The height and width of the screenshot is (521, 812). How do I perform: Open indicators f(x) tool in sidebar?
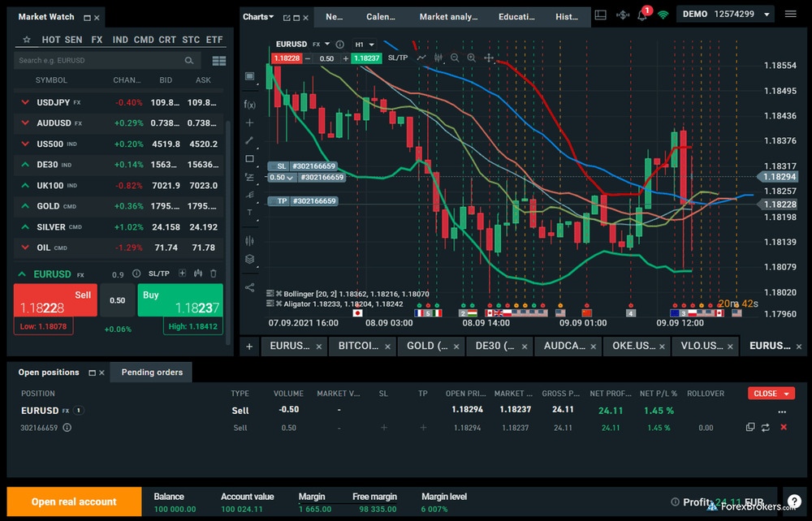click(x=249, y=104)
